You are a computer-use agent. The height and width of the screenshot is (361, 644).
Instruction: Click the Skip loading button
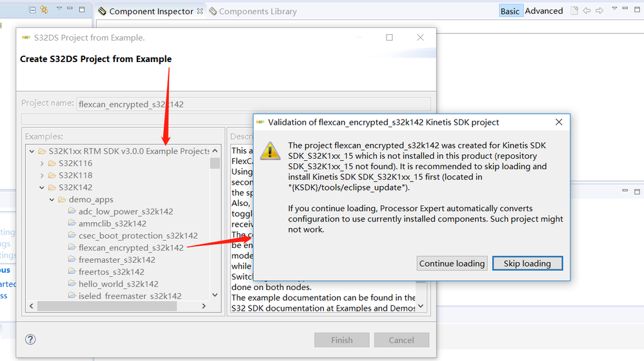coord(527,263)
